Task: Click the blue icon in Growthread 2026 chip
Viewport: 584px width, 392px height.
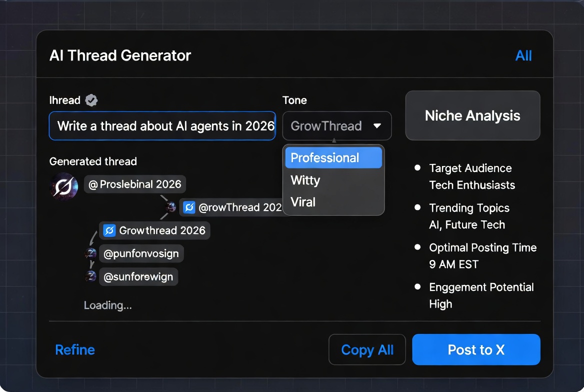Action: click(x=109, y=230)
